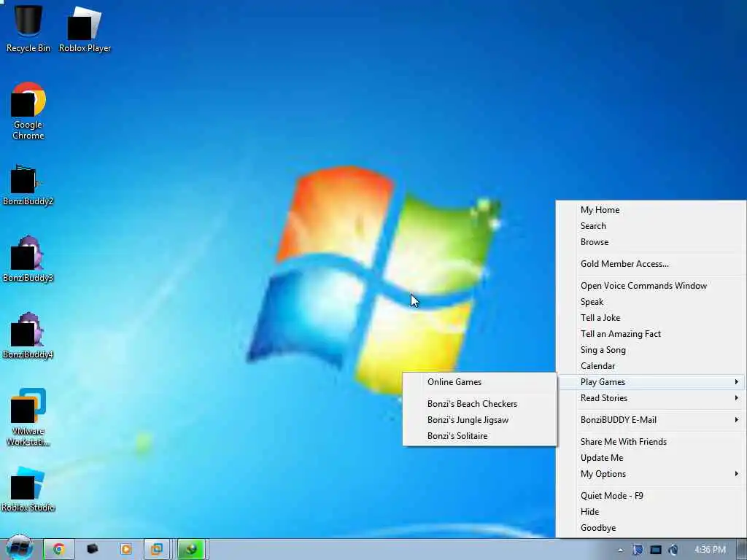747x560 pixels.
Task: Expand the My Options submenu arrow
Action: point(737,474)
